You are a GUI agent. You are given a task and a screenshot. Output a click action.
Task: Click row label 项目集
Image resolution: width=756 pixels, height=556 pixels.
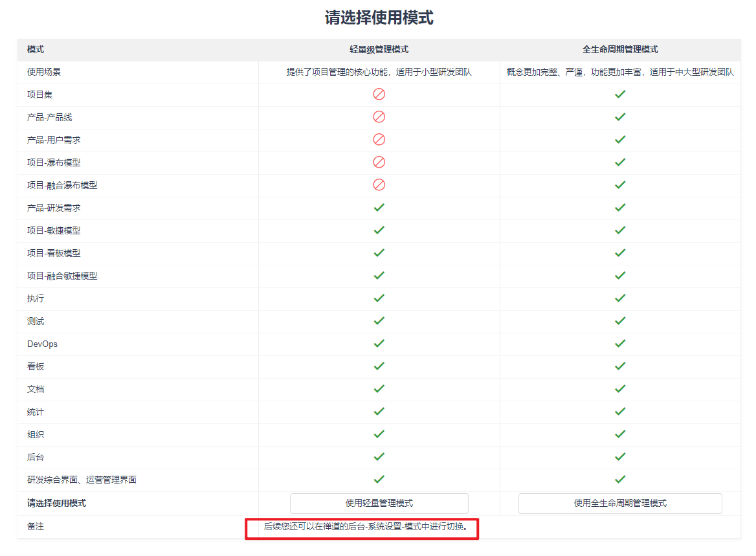coord(39,95)
